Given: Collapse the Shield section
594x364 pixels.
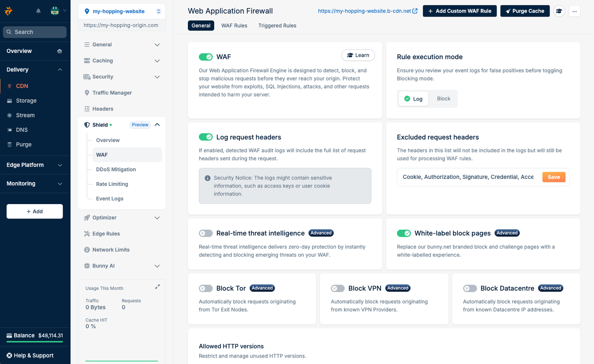Looking at the screenshot, I should [157, 125].
